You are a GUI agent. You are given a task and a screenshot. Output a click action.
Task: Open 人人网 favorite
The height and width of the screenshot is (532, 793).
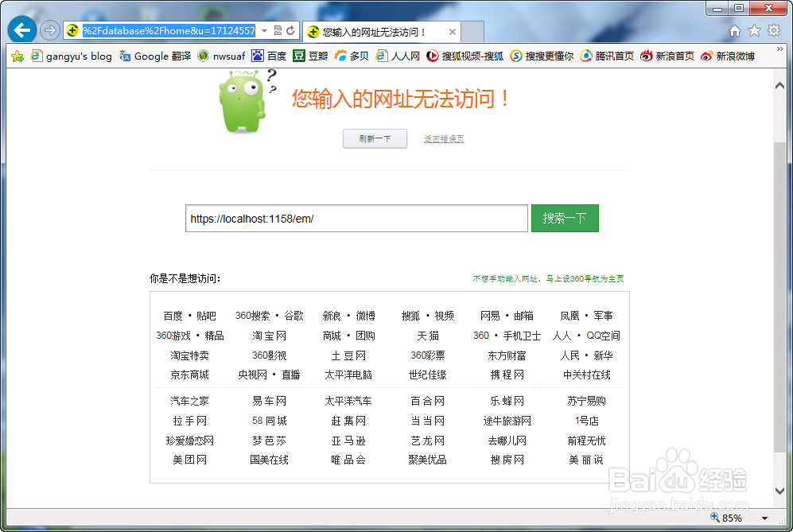click(x=398, y=56)
